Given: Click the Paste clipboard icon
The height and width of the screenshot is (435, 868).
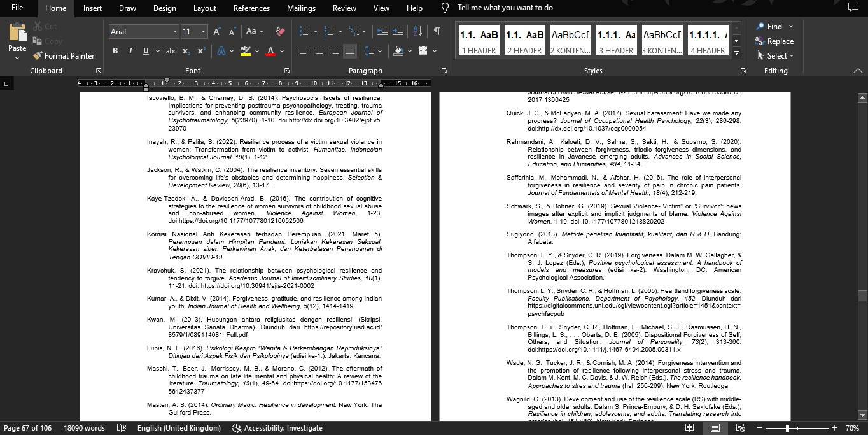Looking at the screenshot, I should pyautogui.click(x=17, y=32).
